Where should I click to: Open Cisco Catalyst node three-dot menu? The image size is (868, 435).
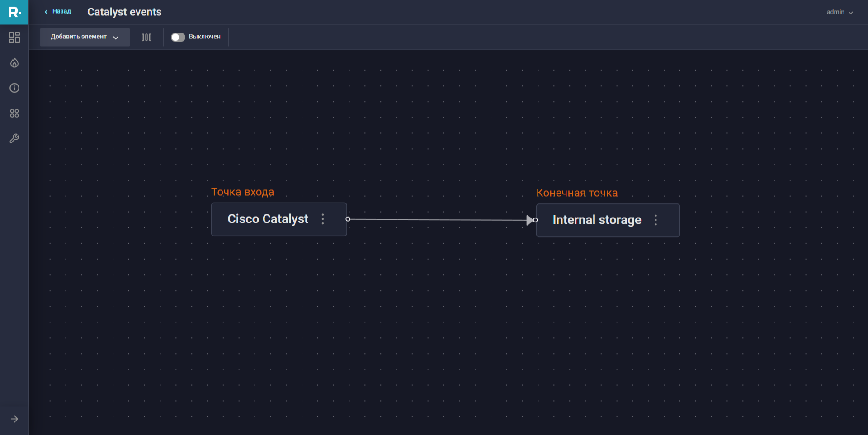[323, 219]
